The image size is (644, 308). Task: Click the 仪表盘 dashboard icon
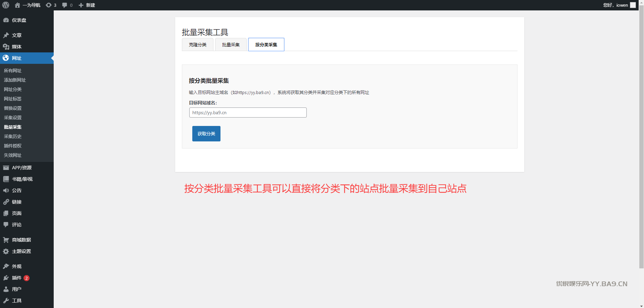(x=6, y=20)
